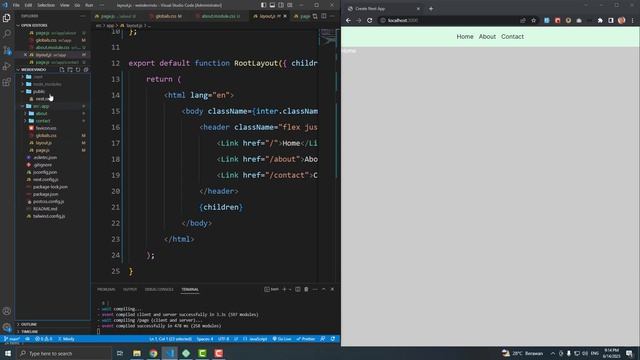Split the terminal panel
The width and height of the screenshot is (640, 360).
point(298,289)
